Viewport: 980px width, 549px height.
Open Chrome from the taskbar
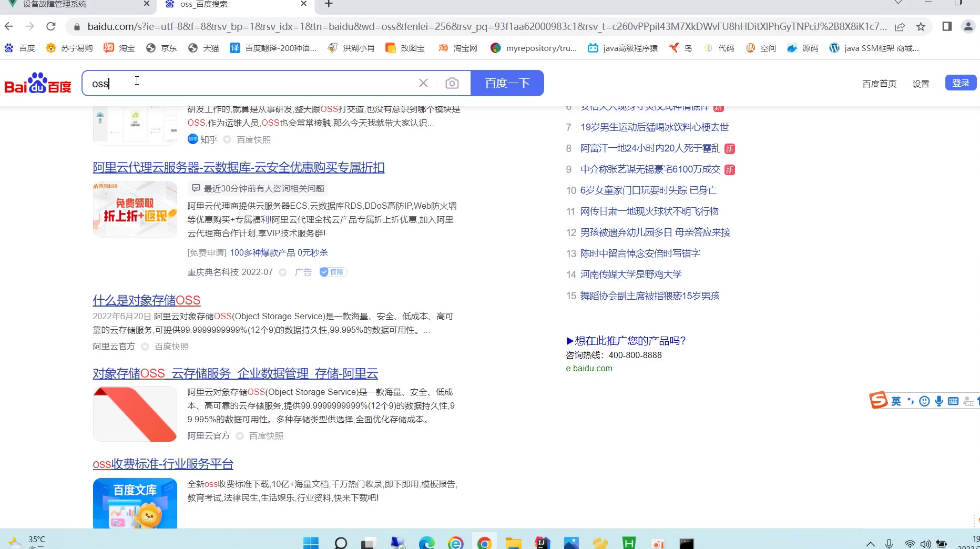coord(484,543)
